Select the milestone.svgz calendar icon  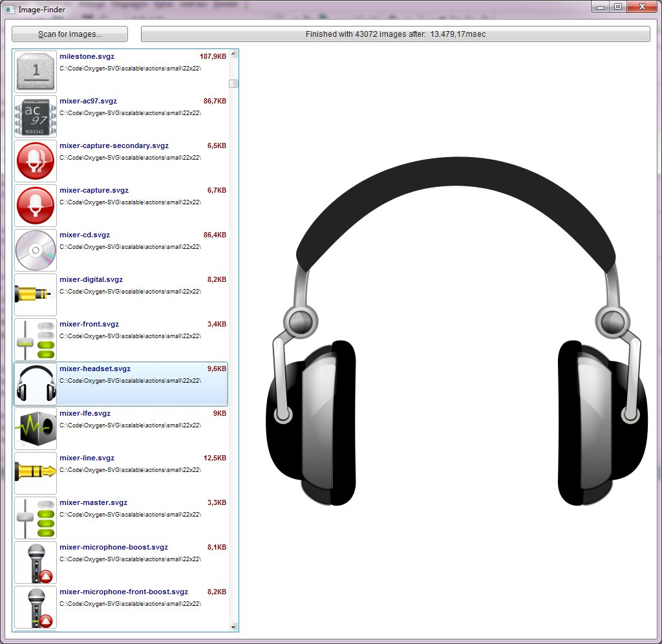pyautogui.click(x=35, y=71)
